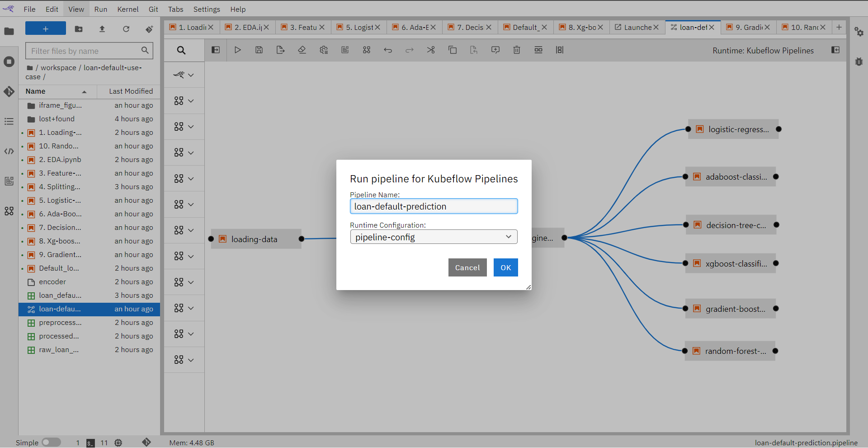Toggle the Simple mode switch
This screenshot has height=448, width=868.
click(51, 442)
